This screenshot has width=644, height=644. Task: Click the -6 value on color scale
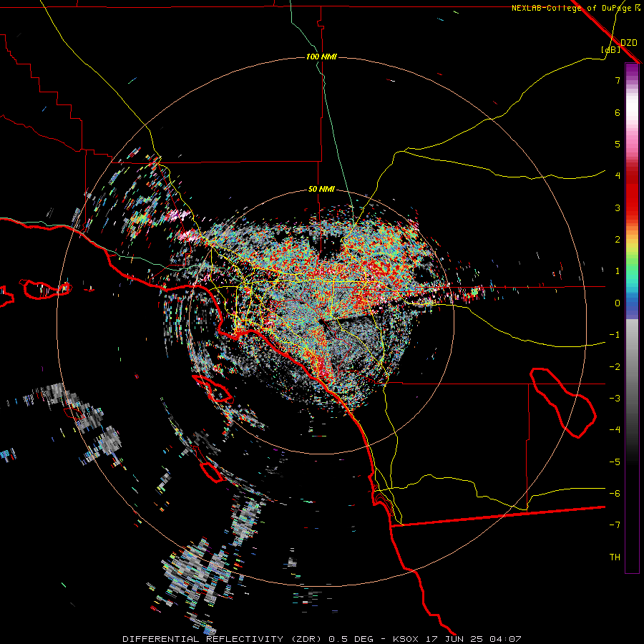[615, 494]
